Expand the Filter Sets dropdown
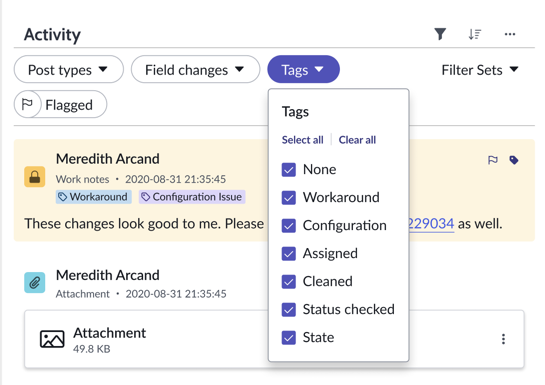This screenshot has width=545, height=385. click(x=480, y=70)
